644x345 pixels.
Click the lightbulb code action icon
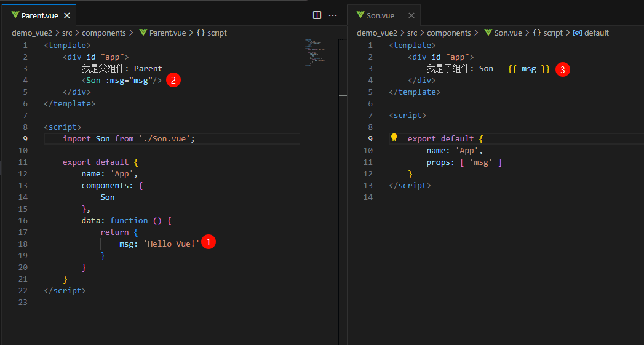[x=394, y=138]
